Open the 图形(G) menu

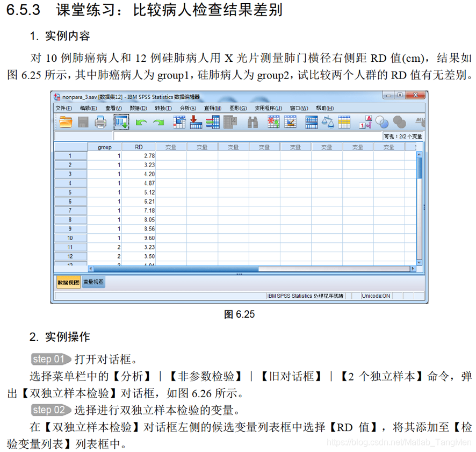(x=239, y=108)
